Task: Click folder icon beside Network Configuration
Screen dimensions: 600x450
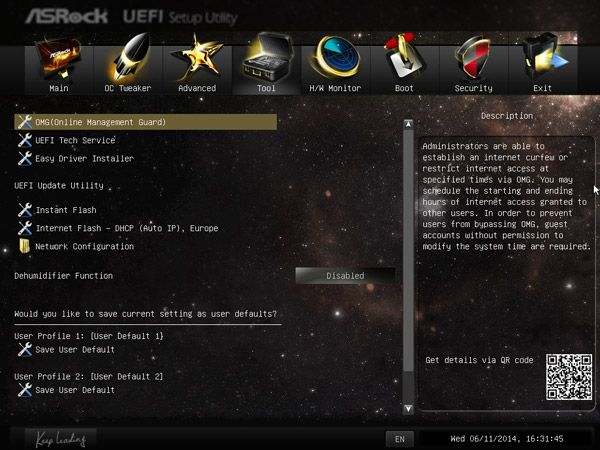Action: (x=24, y=246)
